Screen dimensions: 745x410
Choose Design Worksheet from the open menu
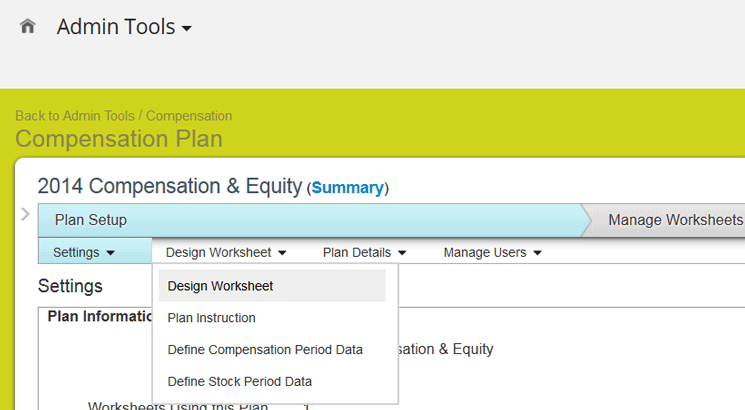221,286
